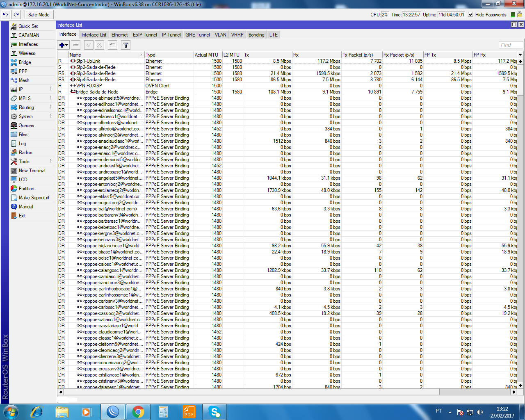Open Google Chrome from taskbar

coord(138,412)
